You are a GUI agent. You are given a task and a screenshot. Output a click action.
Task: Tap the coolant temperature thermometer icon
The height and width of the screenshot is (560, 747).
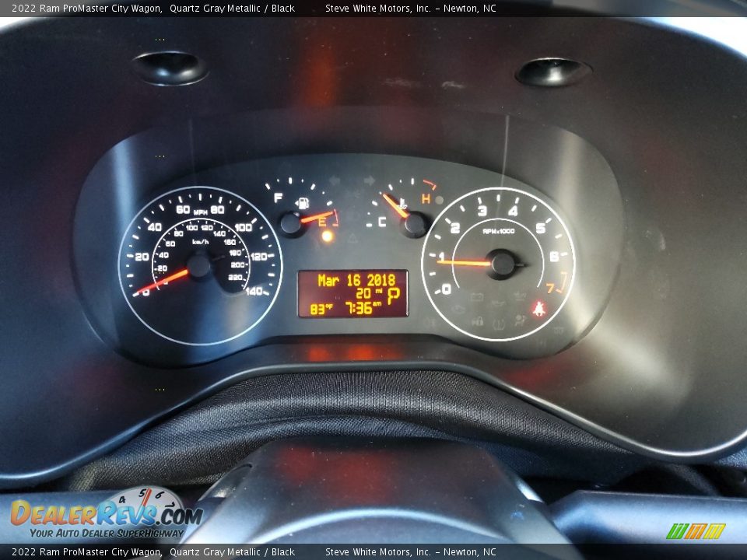402,205
